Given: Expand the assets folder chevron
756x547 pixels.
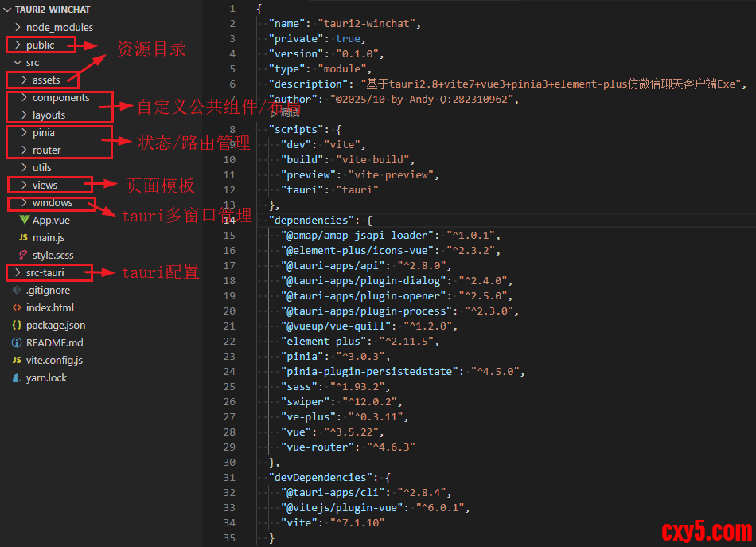Looking at the screenshot, I should 24,80.
